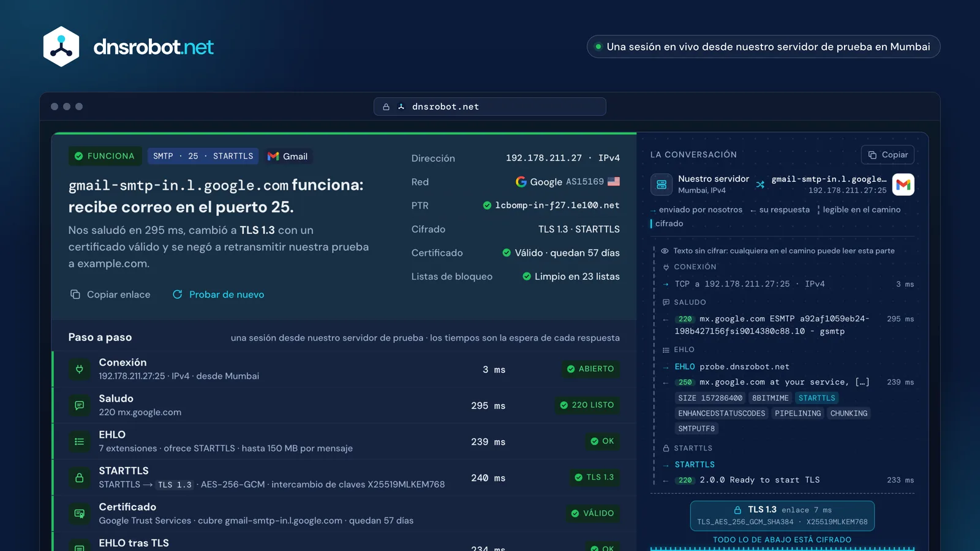Click the Gmail logo in conversation header
The height and width of the screenshot is (551, 980).
click(x=903, y=184)
